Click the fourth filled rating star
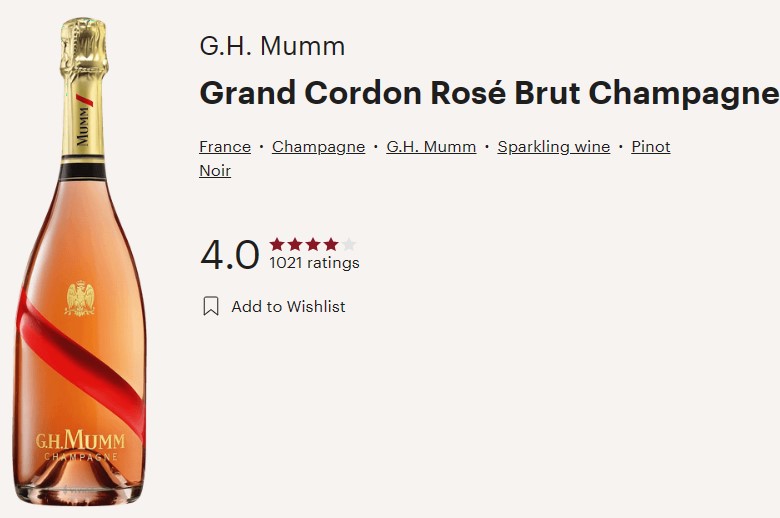The image size is (780, 518). (x=331, y=245)
